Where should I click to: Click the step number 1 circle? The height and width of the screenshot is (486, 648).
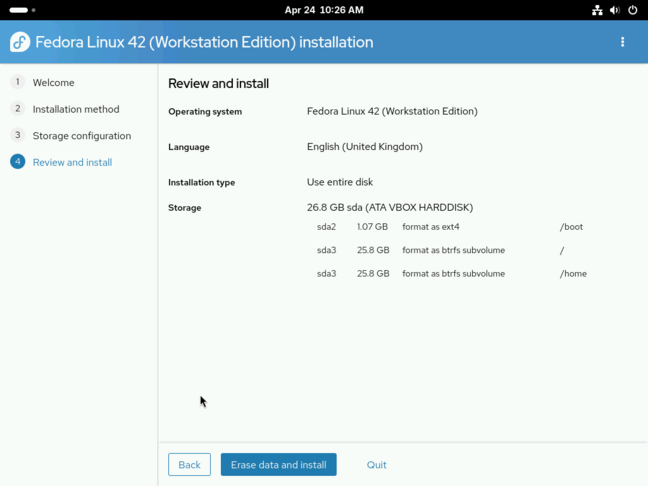click(17, 82)
